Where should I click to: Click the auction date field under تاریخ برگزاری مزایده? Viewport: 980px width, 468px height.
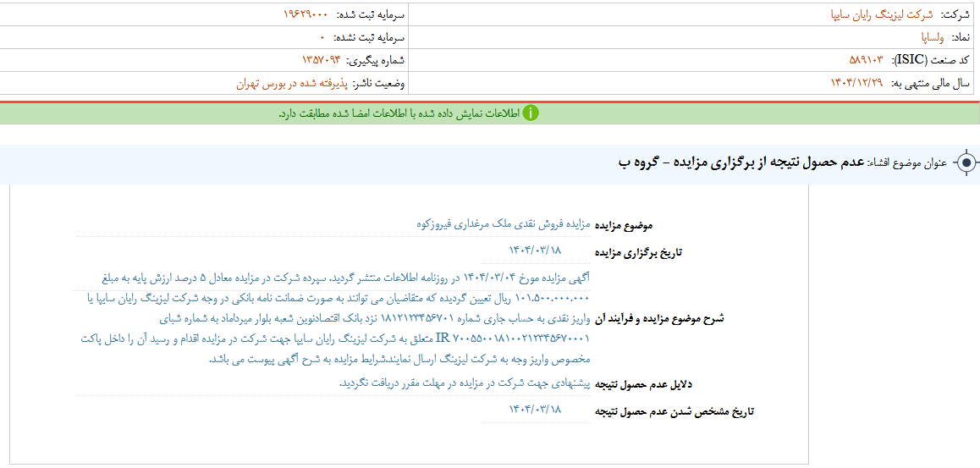(534, 251)
